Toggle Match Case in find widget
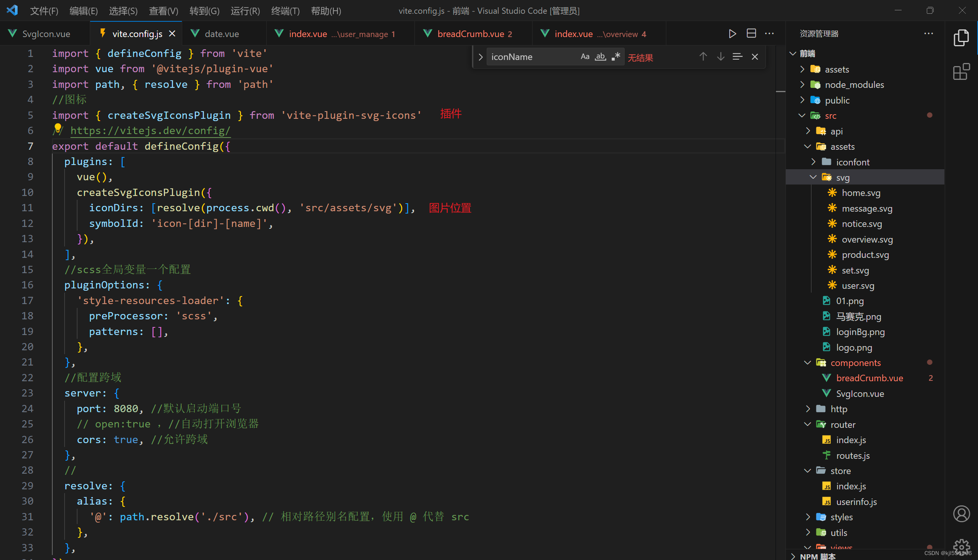Image resolution: width=978 pixels, height=560 pixels. point(585,57)
